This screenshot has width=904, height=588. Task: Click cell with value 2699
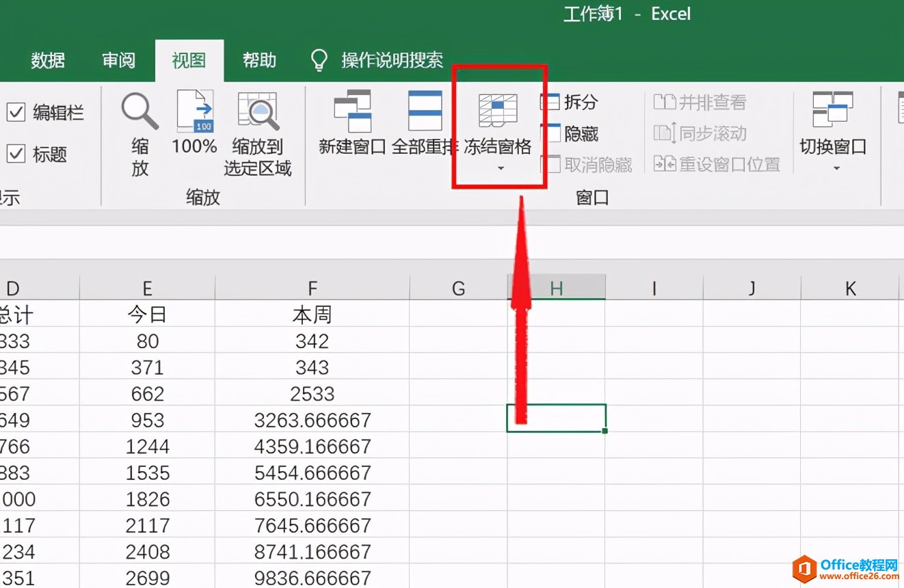tap(147, 578)
